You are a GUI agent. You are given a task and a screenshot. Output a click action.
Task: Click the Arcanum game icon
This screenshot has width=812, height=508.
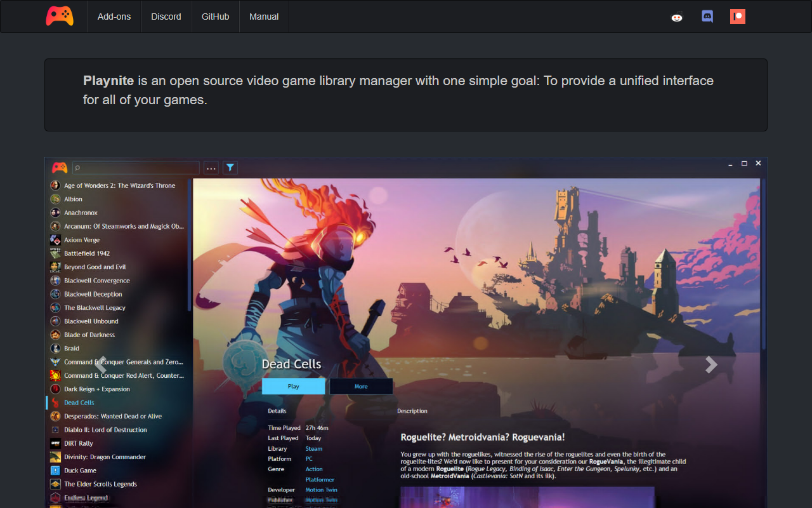pyautogui.click(x=56, y=226)
